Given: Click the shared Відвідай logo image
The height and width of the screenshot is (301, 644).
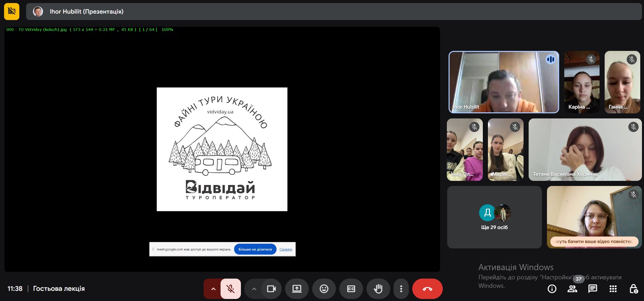Looking at the screenshot, I should (x=222, y=149).
